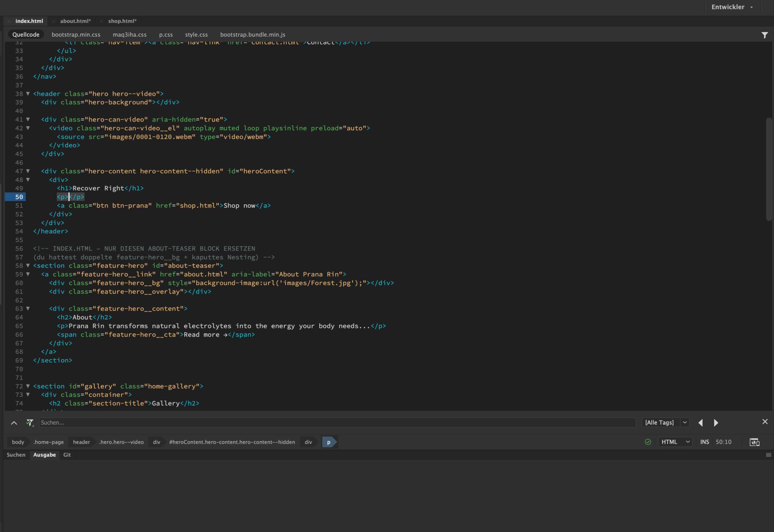Fold the video element on line 42

[28, 128]
